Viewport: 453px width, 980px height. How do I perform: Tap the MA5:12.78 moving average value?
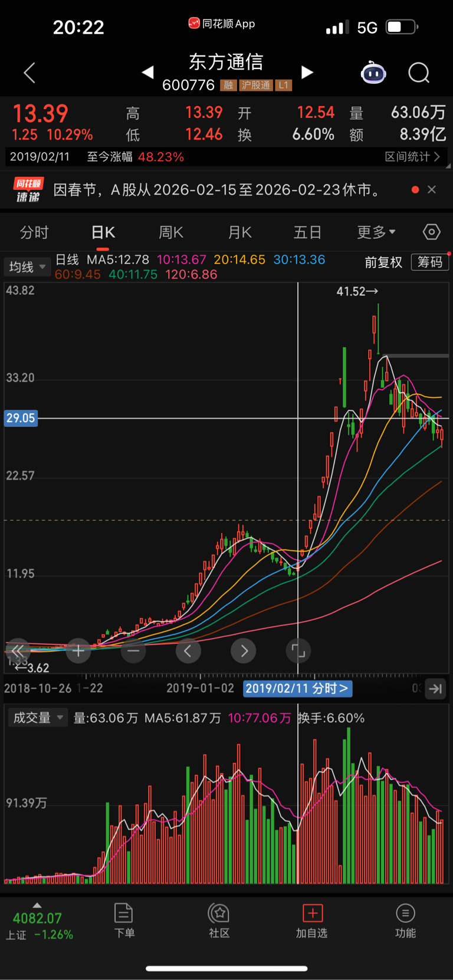(118, 260)
